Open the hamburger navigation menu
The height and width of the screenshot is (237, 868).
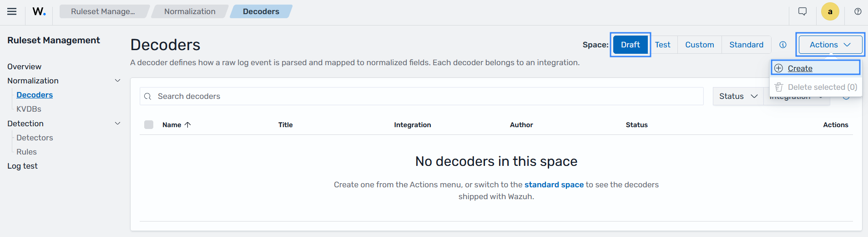point(12,11)
